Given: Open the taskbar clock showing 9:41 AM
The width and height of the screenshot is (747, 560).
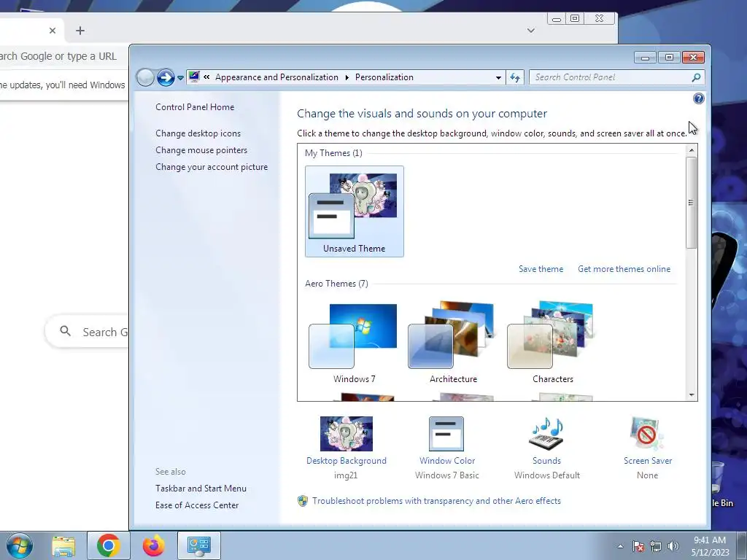Looking at the screenshot, I should click(710, 546).
